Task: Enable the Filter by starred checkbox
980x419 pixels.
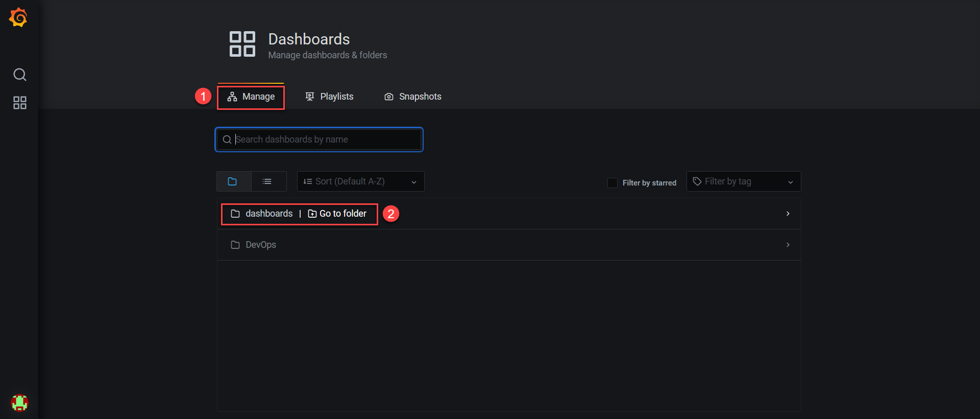Action: (x=612, y=183)
